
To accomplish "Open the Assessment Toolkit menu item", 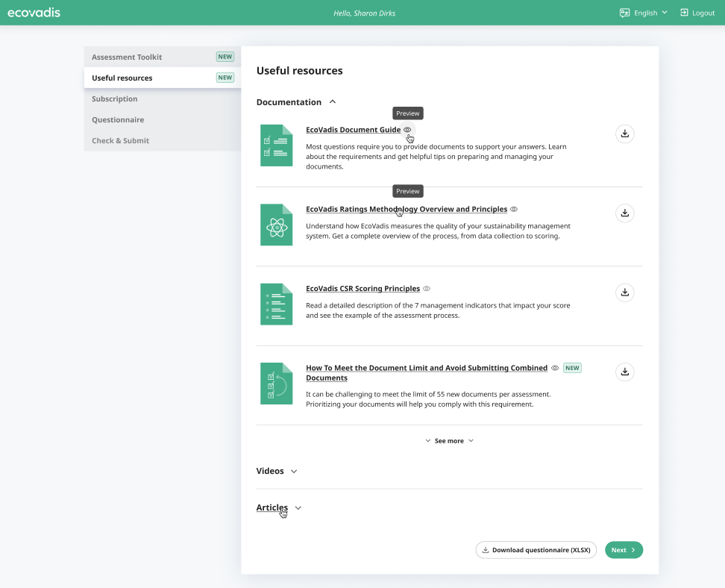I will pyautogui.click(x=163, y=57).
